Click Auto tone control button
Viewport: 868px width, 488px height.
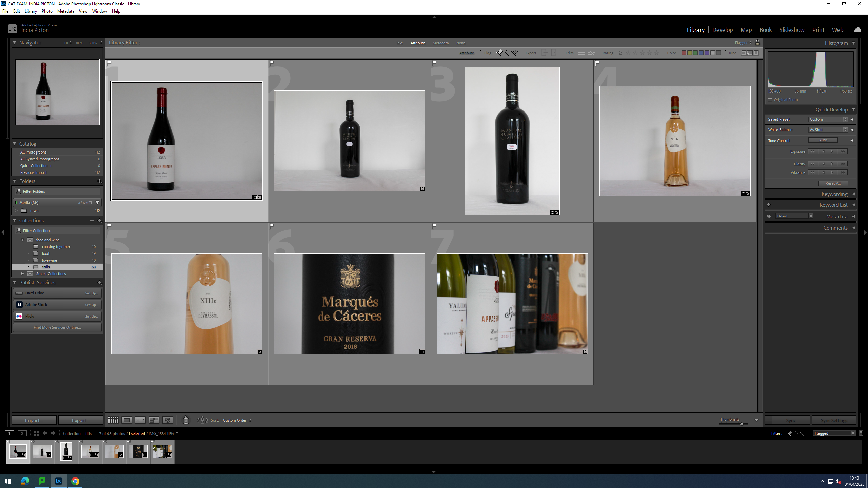(x=823, y=140)
